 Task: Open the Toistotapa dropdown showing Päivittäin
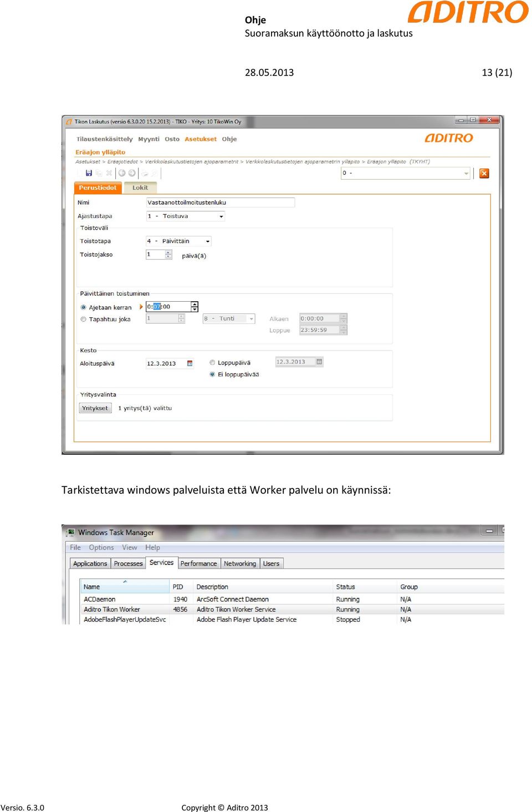coord(178,241)
